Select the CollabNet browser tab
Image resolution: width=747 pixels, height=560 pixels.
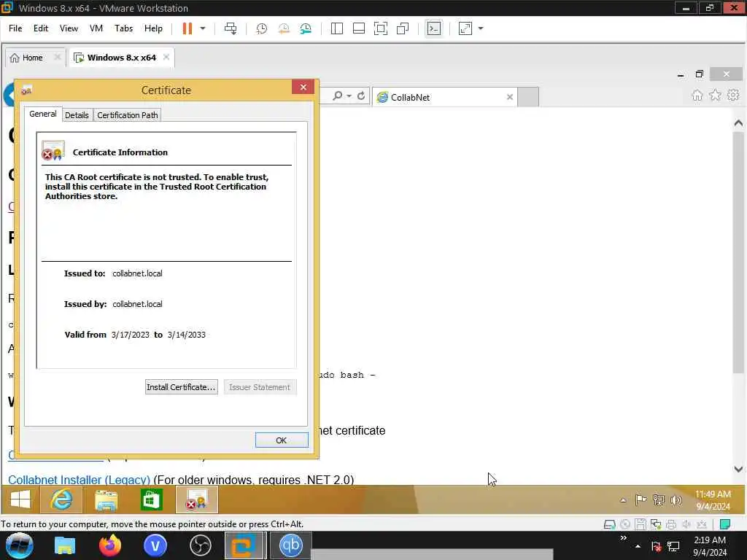[x=444, y=97]
